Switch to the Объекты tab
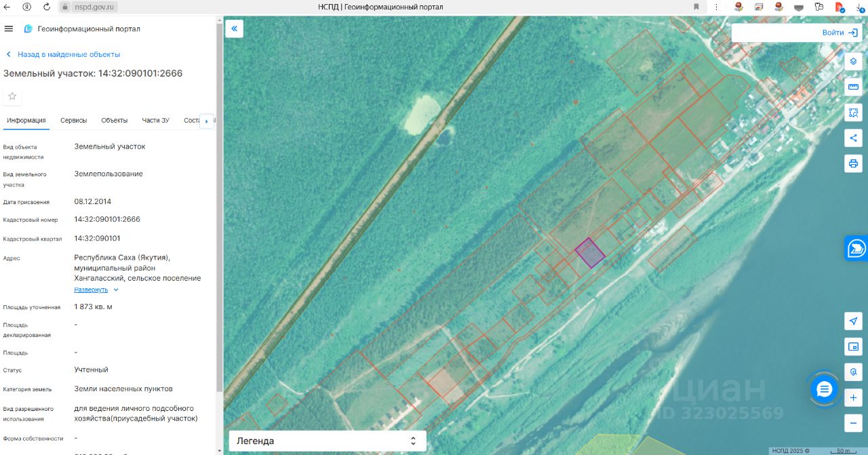868x455 pixels. pyautogui.click(x=115, y=120)
